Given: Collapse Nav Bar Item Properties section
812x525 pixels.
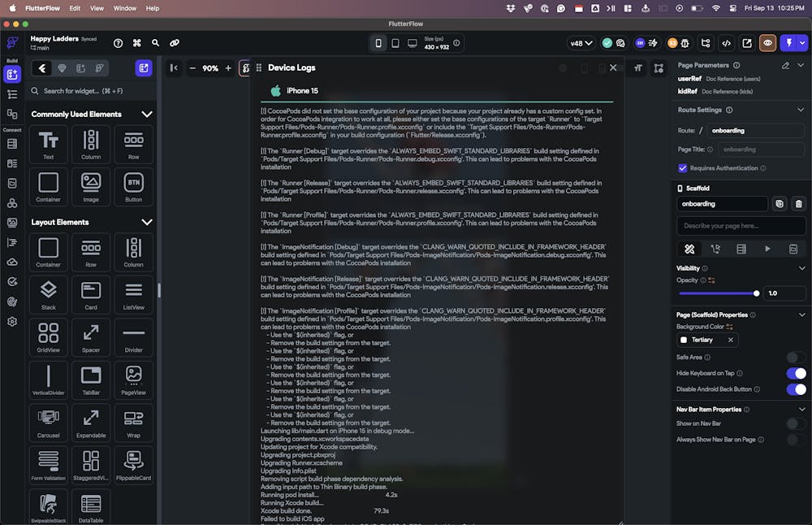Looking at the screenshot, I should (x=801, y=409).
